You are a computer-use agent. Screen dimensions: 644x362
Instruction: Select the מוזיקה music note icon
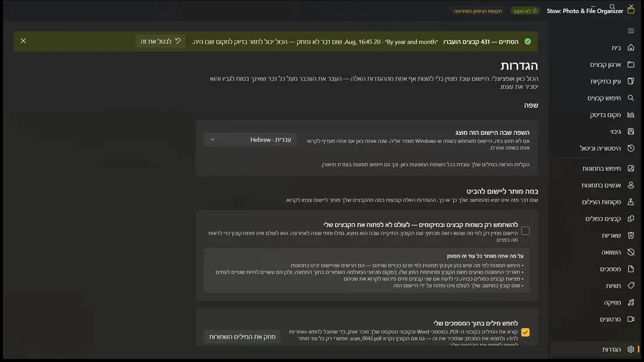[x=631, y=302]
